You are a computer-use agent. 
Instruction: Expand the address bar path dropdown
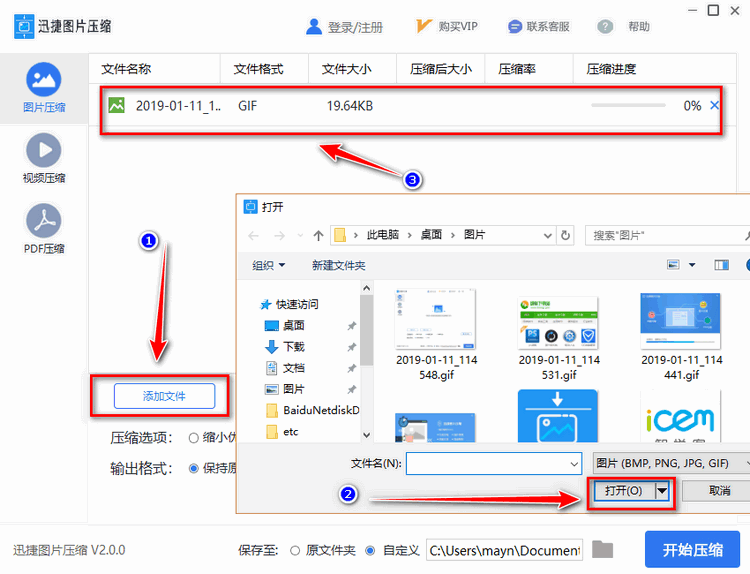[x=548, y=235]
